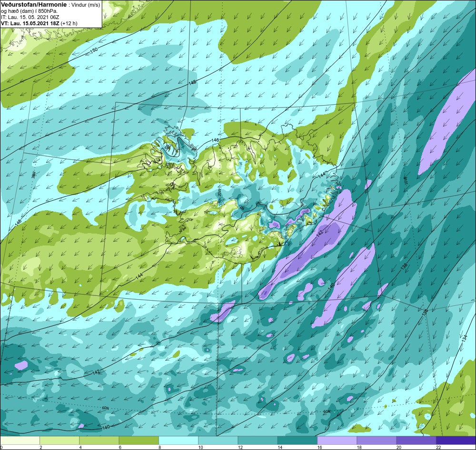Click the legend scale value 22
The width and height of the screenshot is (476, 450).
[x=438, y=447]
